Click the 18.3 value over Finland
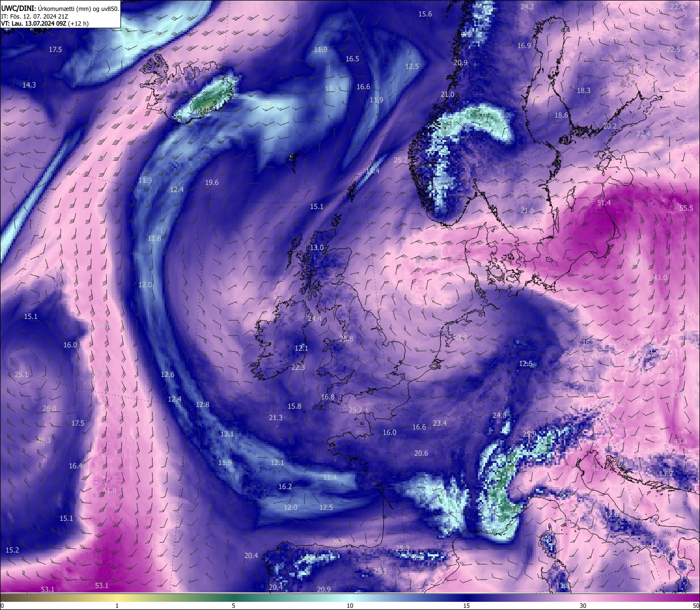The width and height of the screenshot is (700, 610). (584, 90)
